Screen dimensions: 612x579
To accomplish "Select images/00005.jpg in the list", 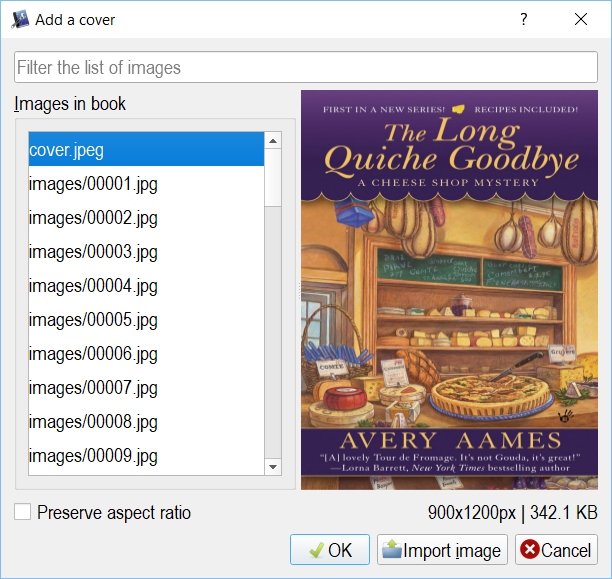I will [146, 319].
